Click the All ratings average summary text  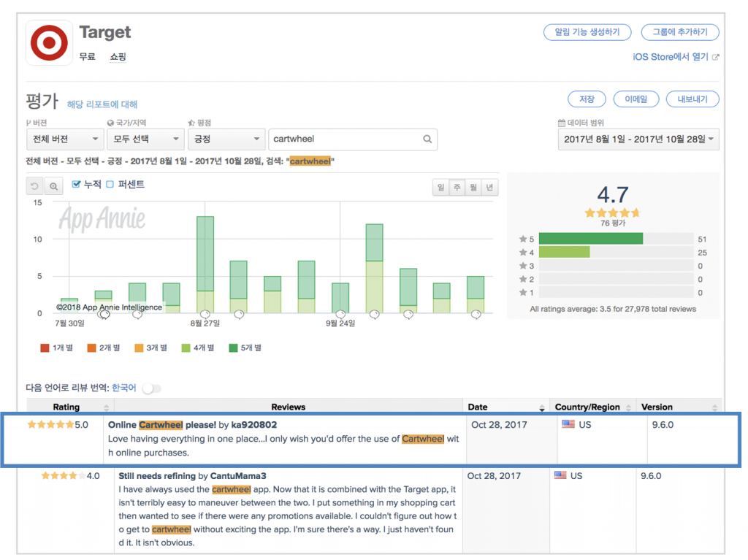pyautogui.click(x=613, y=309)
